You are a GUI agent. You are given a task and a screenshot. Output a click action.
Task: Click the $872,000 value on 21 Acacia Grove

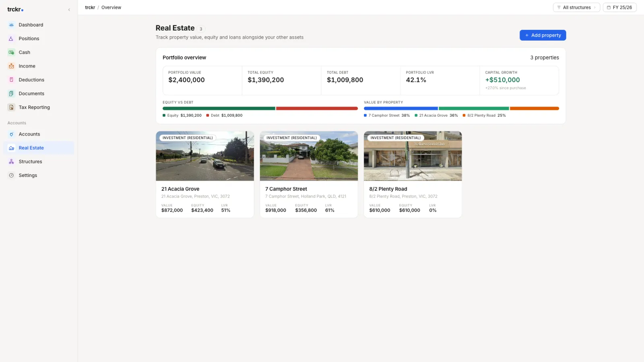172,210
